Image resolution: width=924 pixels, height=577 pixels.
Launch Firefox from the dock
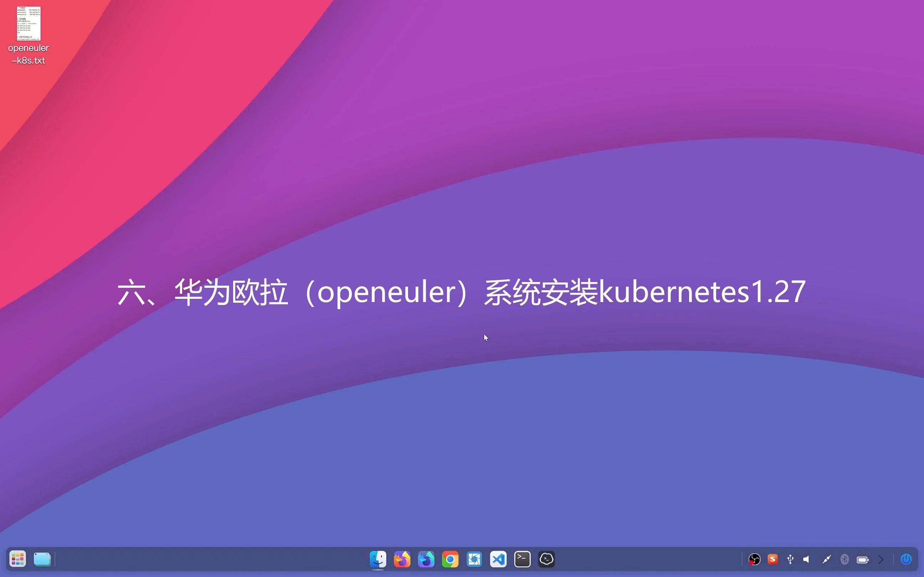point(402,559)
